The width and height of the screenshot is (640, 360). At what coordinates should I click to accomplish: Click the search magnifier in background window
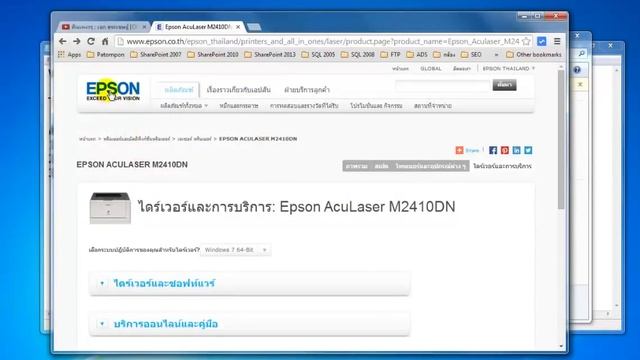582,53
